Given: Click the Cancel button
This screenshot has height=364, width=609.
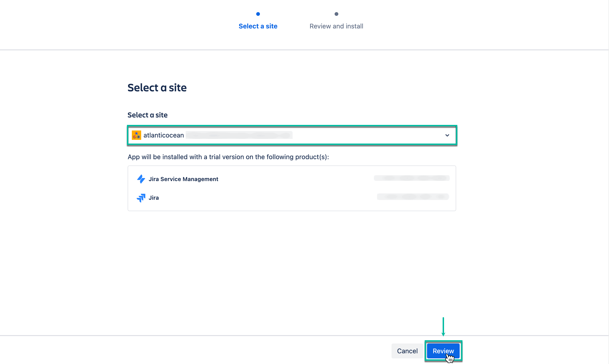Looking at the screenshot, I should click(407, 351).
